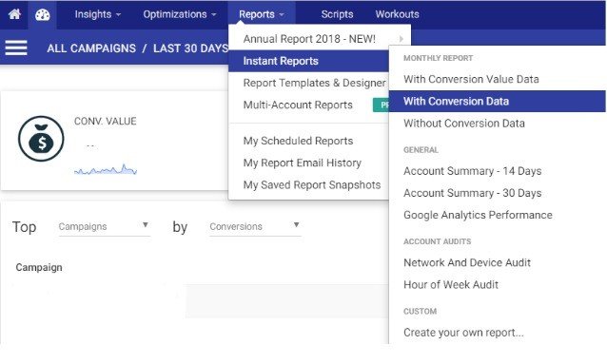Viewport: 607px width, 364px height.
Task: Expand the Optimizations dropdown menu
Action: click(x=180, y=14)
